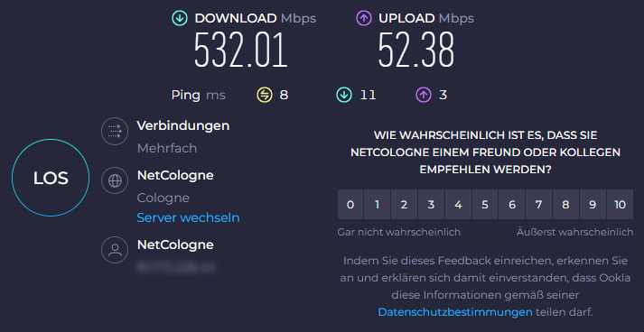Start the speed test with LOS button
The width and height of the screenshot is (644, 332).
51,178
